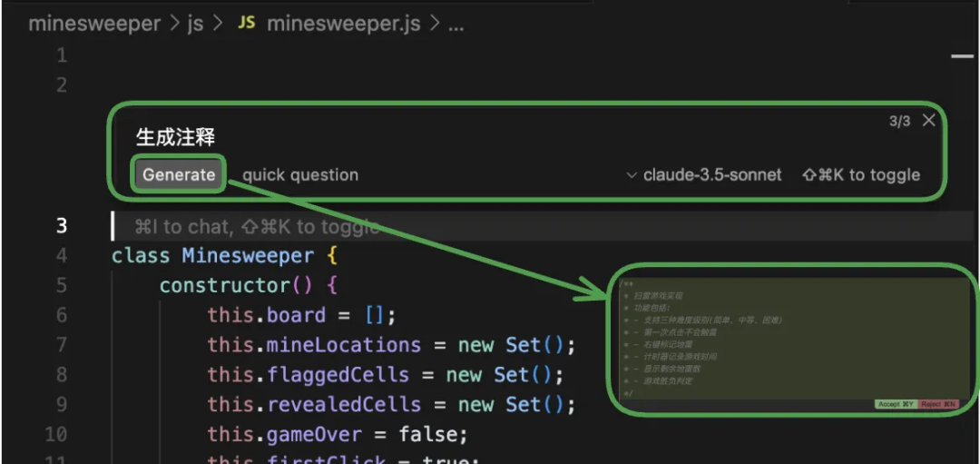Image resolution: width=980 pixels, height=464 pixels.
Task: Close the inline prompt box with X
Action: point(929,121)
